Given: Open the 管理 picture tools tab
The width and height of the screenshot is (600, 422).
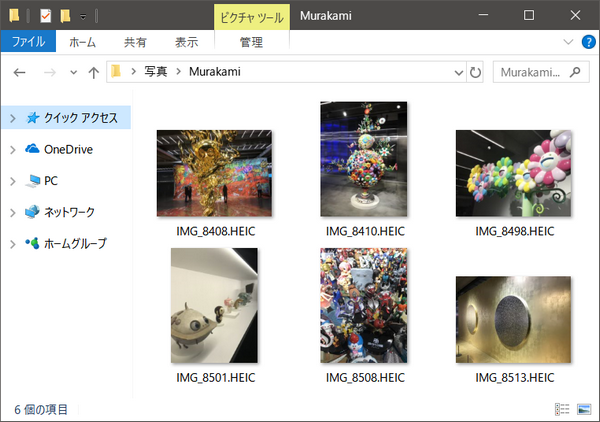Looking at the screenshot, I should tap(251, 42).
